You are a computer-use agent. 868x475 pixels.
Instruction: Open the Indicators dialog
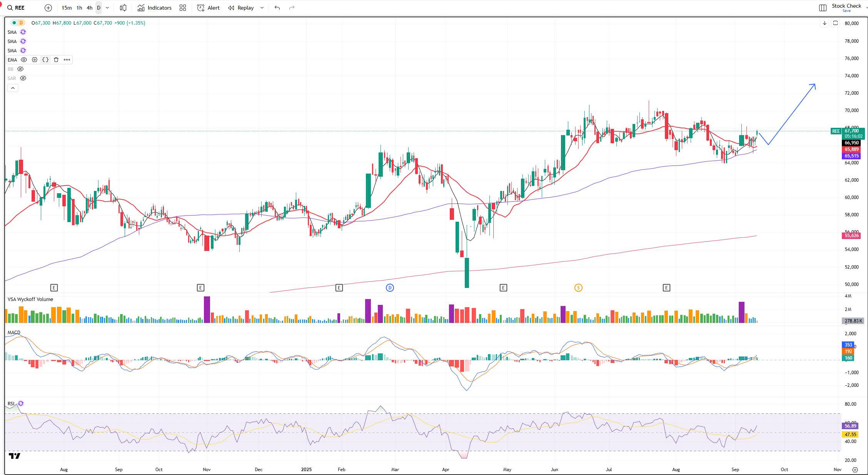(155, 8)
